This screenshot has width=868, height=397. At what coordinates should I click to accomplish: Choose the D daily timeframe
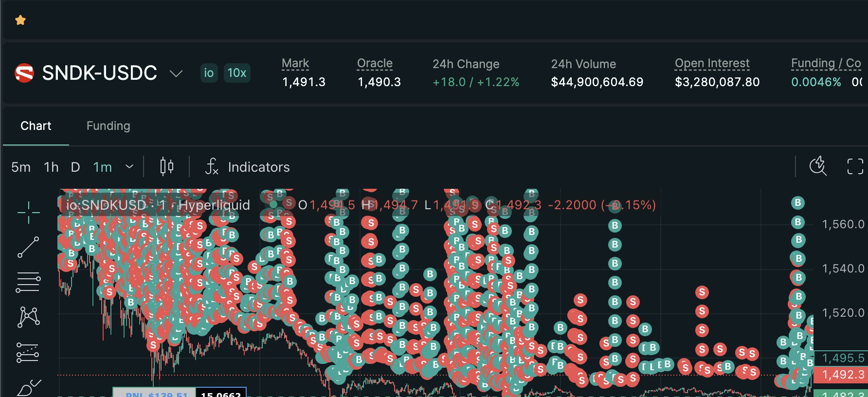(x=75, y=167)
